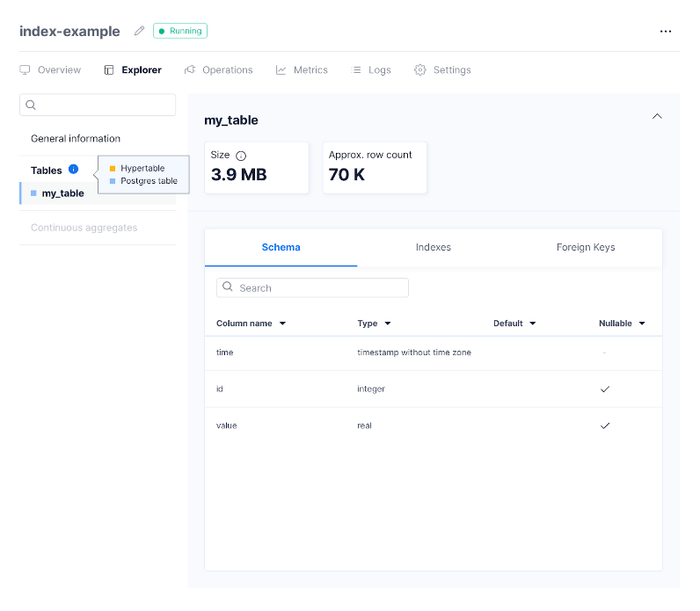The width and height of the screenshot is (700, 611).
Task: Click the search icon in the schema search
Action: [228, 287]
